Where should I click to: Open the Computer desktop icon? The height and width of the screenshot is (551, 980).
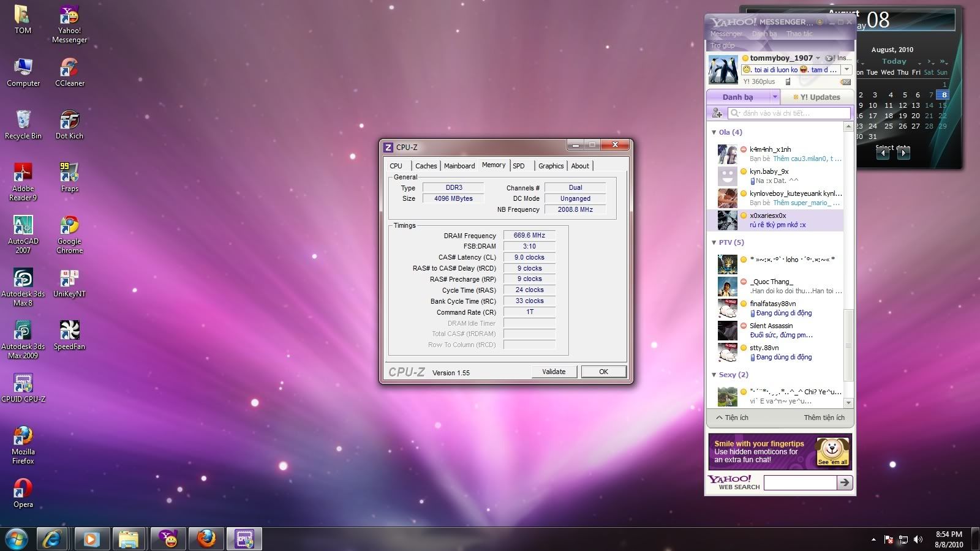[x=23, y=72]
